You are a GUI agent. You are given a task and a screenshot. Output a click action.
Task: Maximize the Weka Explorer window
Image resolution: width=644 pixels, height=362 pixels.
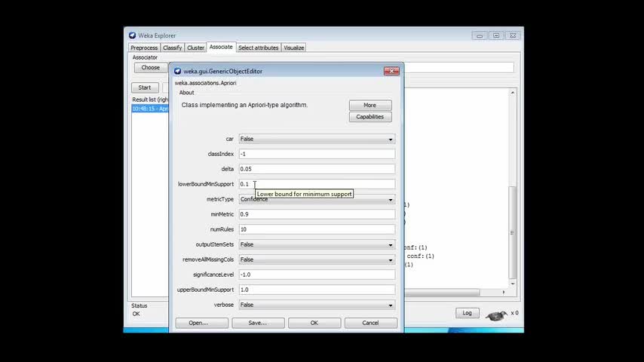(x=496, y=35)
